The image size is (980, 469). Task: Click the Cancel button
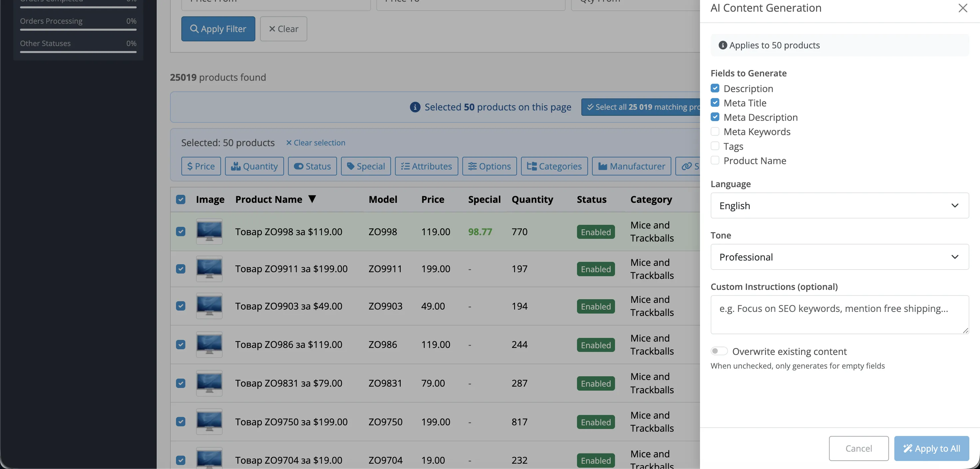coord(859,448)
